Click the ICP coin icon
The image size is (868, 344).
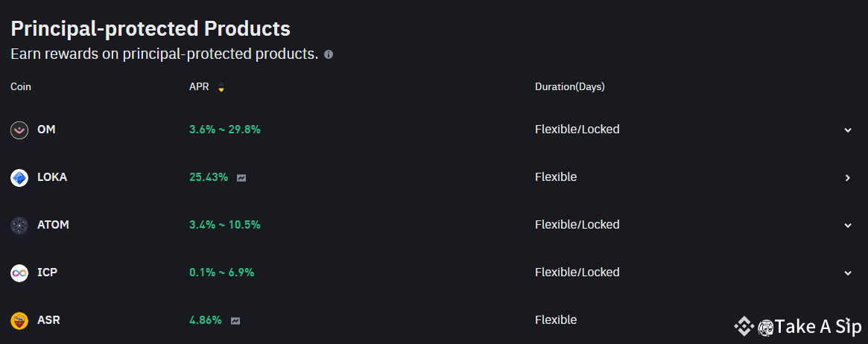coord(19,273)
